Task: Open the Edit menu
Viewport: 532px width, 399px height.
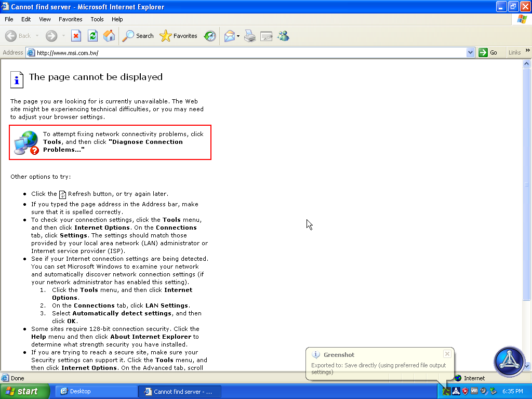Action: coord(26,19)
